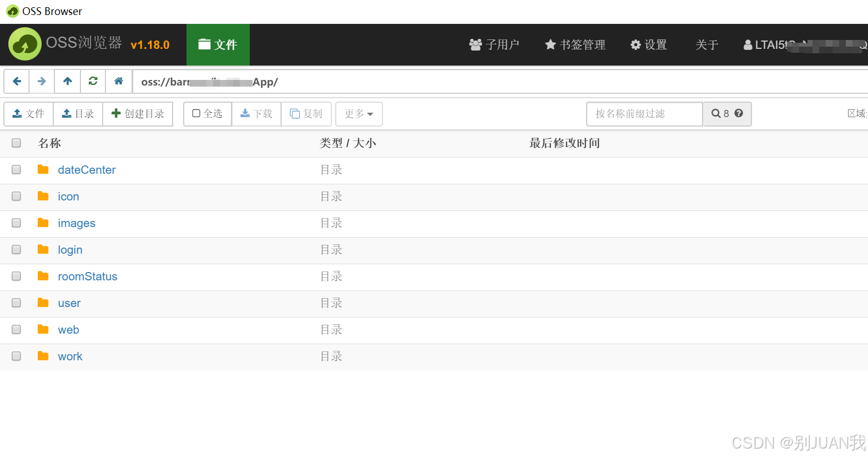Open 设置 settings
The image size is (868, 458).
(648, 44)
